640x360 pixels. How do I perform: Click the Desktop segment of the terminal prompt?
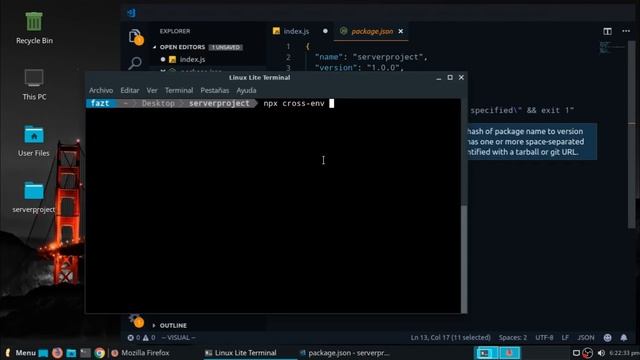tap(158, 103)
